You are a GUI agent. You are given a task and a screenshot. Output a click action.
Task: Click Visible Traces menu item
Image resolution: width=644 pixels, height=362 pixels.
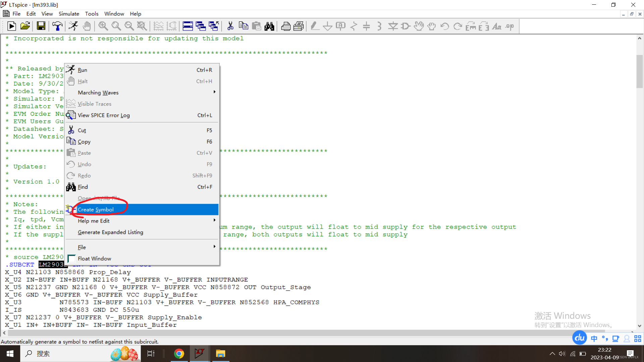(95, 104)
